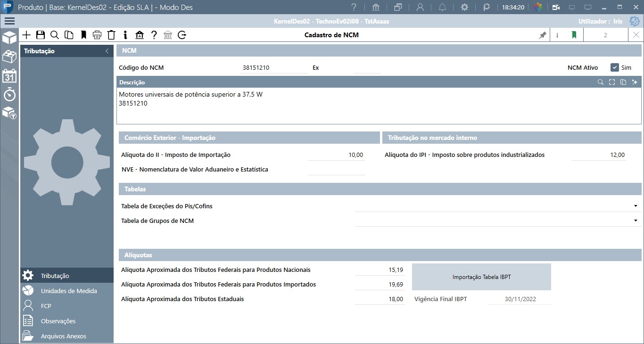Open Observações section
The image size is (644, 344).
(67, 321)
